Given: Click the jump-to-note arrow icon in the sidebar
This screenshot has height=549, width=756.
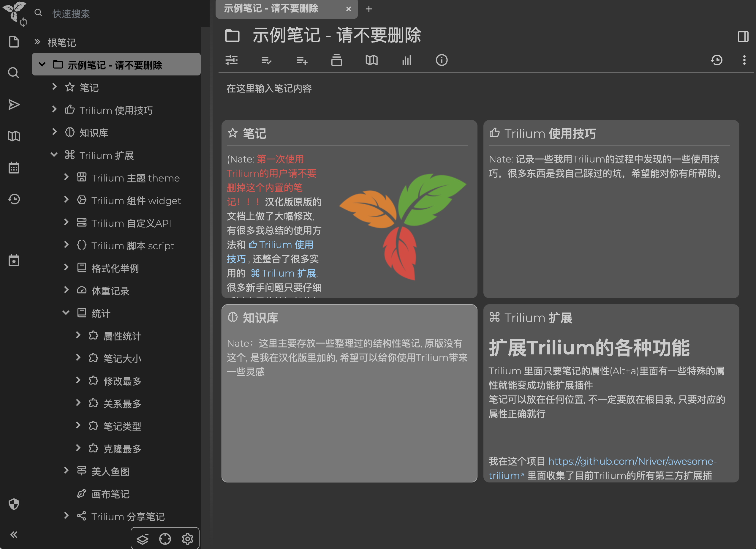Looking at the screenshot, I should (x=14, y=105).
